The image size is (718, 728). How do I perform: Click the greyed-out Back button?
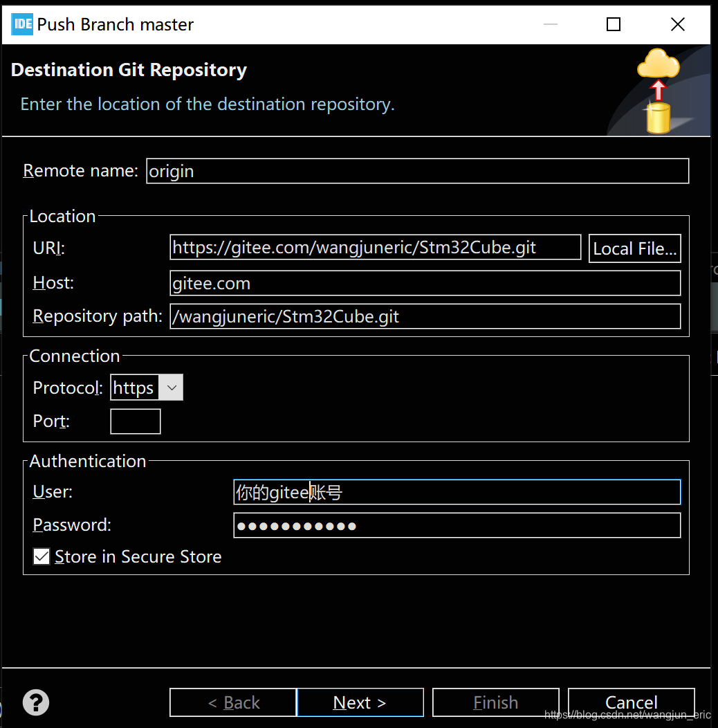pos(233,702)
